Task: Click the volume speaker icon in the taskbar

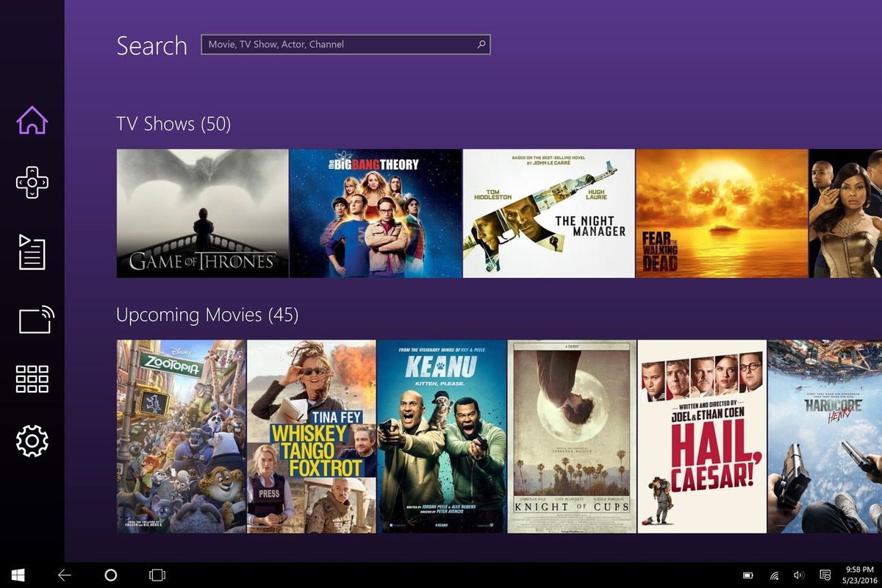Action: [x=798, y=576]
